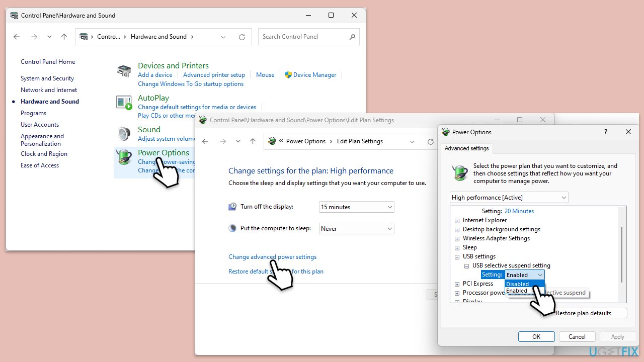Click Change Windows To Go startup options
This screenshot has width=644, height=362.
[191, 84]
